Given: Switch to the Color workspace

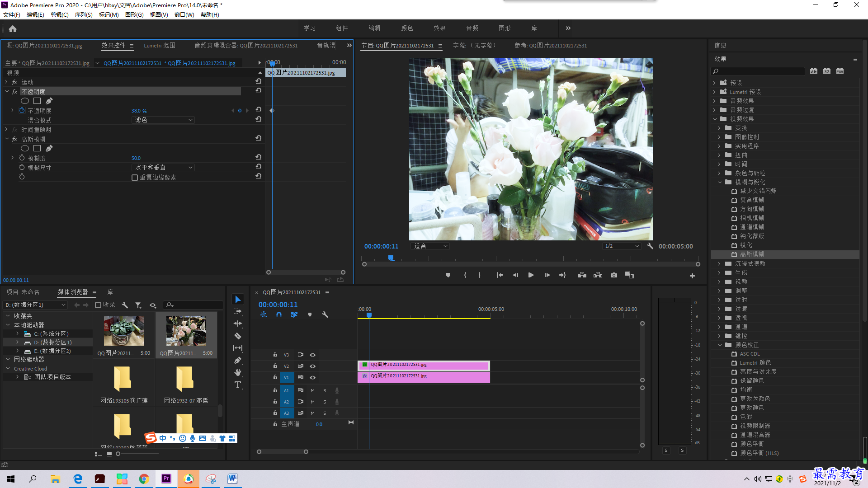Looking at the screenshot, I should (407, 28).
